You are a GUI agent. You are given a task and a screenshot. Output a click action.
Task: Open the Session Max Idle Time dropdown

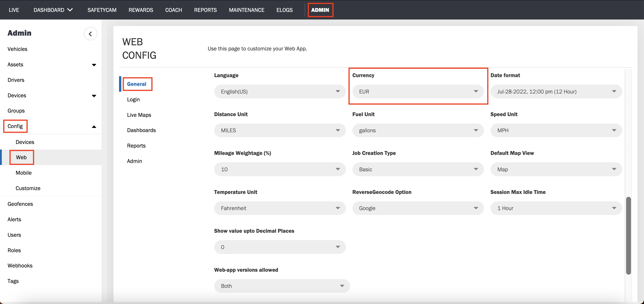coord(556,208)
